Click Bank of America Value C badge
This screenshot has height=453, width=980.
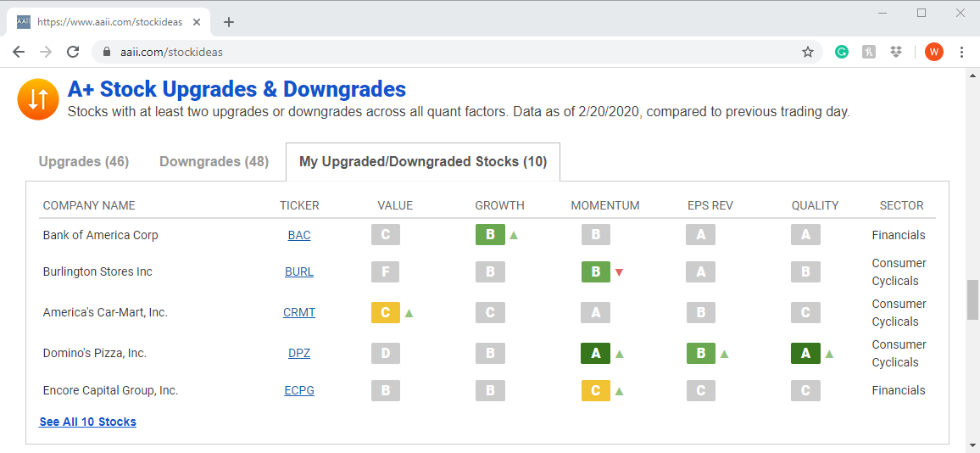[x=386, y=235]
